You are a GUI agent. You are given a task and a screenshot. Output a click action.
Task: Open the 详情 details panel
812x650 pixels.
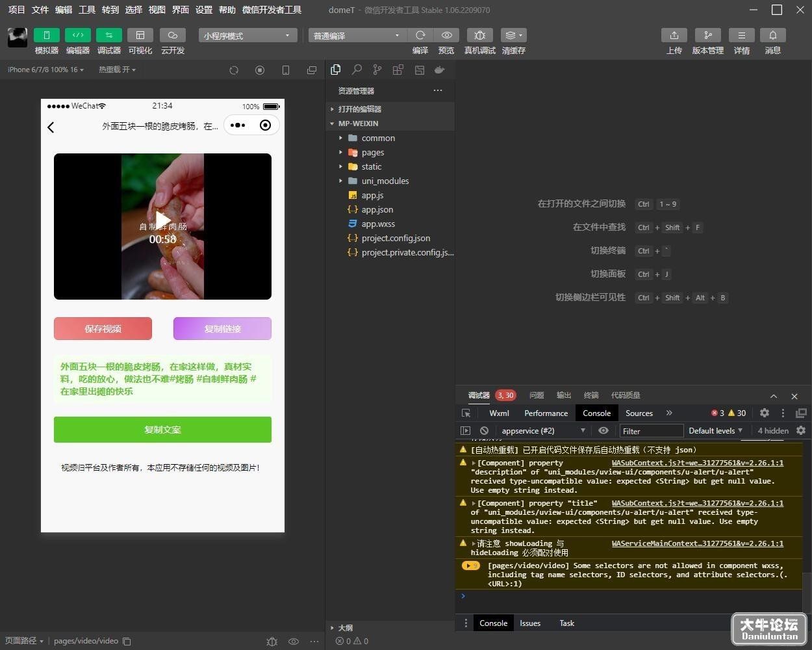[x=742, y=35]
